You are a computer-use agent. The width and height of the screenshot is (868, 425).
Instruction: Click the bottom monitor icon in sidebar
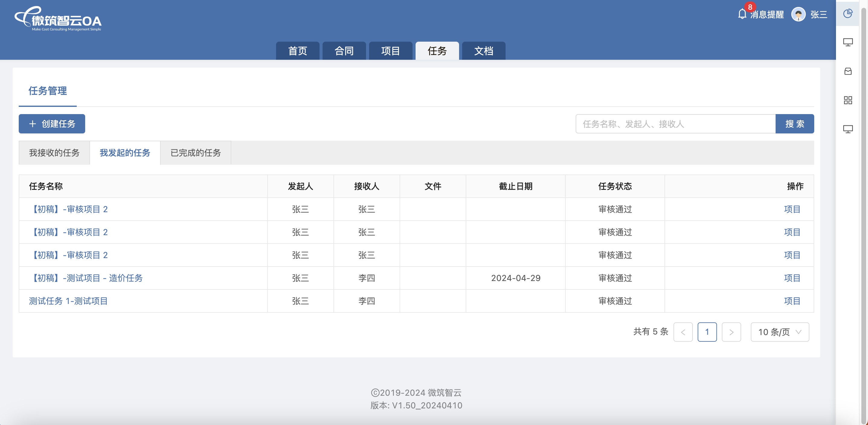click(x=847, y=129)
